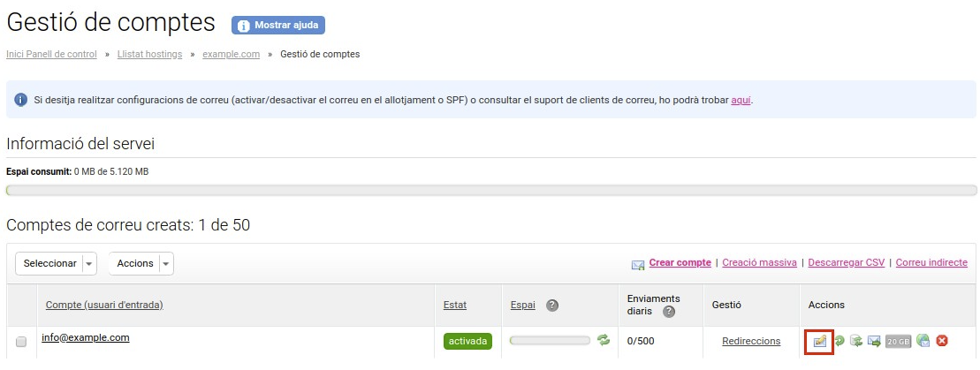Click the envelope with green arrow icon
The width and height of the screenshot is (980, 370).
tap(874, 341)
